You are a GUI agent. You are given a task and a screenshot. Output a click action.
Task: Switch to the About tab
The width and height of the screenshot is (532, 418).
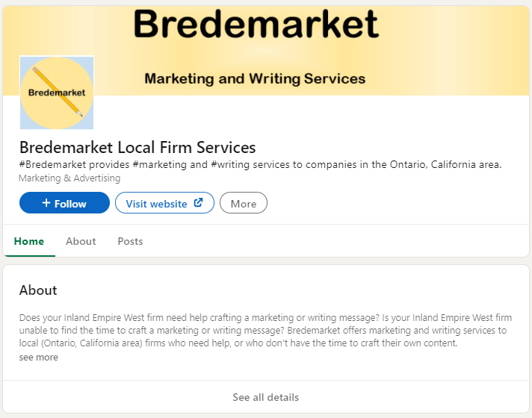81,241
